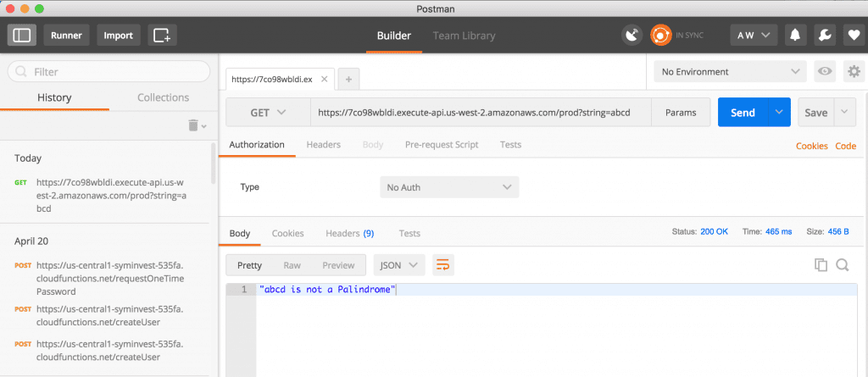
Task: Open the notifications bell icon
Action: point(795,36)
